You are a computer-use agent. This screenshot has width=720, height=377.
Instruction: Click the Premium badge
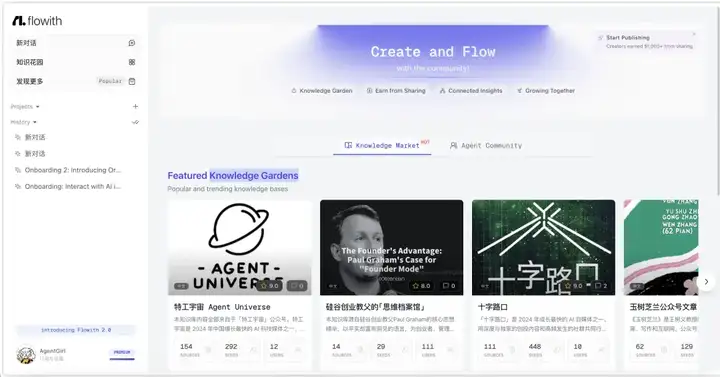122,353
